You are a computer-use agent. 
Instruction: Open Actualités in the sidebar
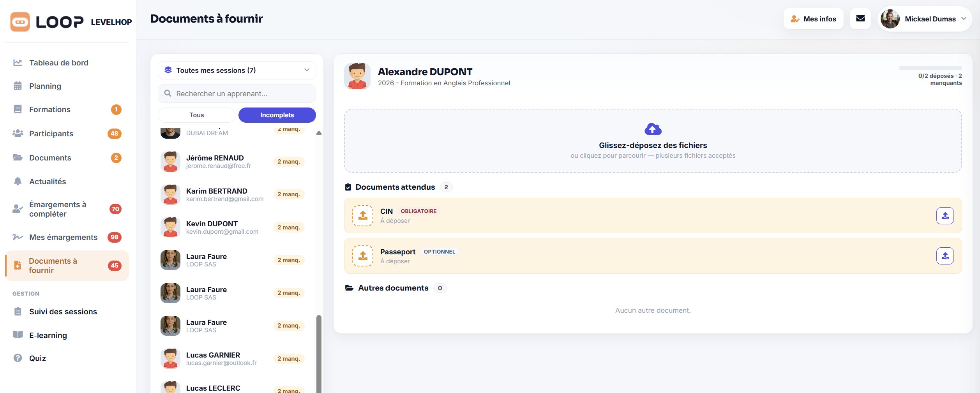67,182
